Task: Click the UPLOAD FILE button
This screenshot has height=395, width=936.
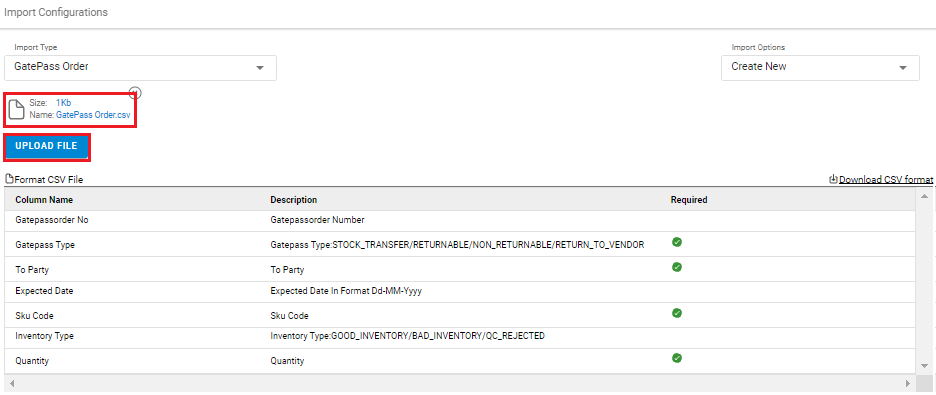Action: pyautogui.click(x=47, y=147)
